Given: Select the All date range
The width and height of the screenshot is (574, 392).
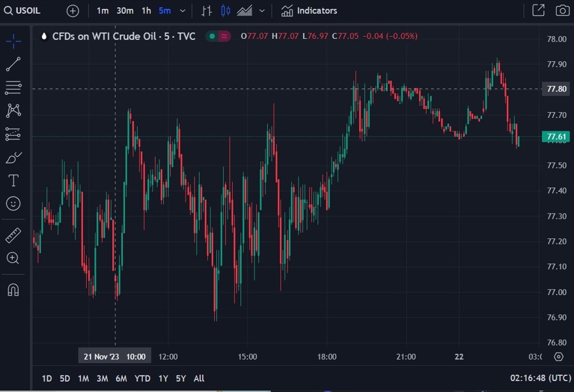Looking at the screenshot, I should (199, 379).
